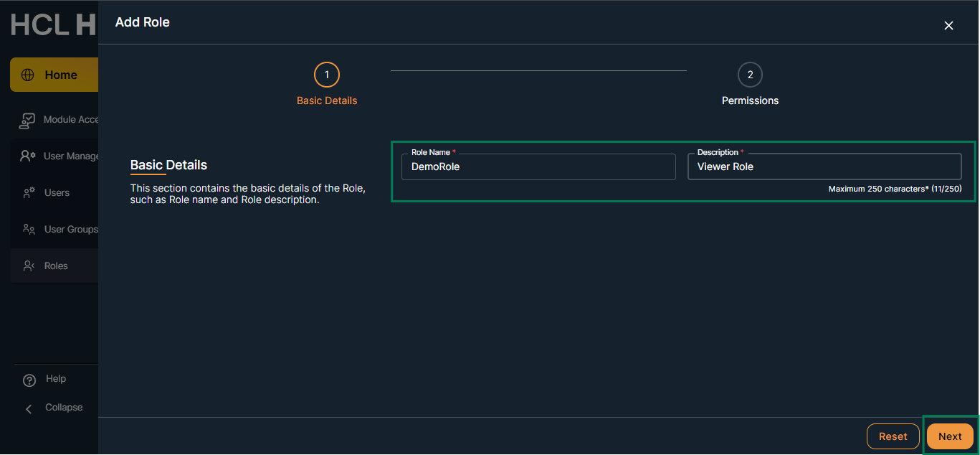Click the Users icon in sidebar
Screen dimensions: 980x455
pos(29,193)
